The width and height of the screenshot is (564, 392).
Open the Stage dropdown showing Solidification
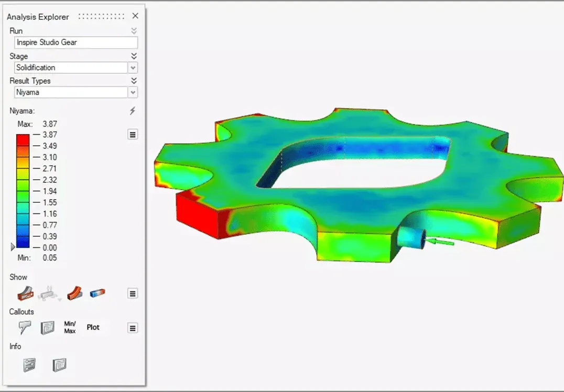[133, 68]
